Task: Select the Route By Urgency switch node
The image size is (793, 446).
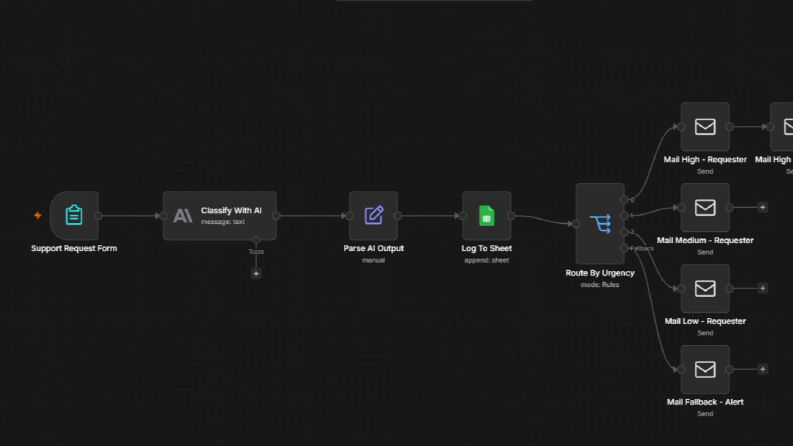Action: point(600,224)
